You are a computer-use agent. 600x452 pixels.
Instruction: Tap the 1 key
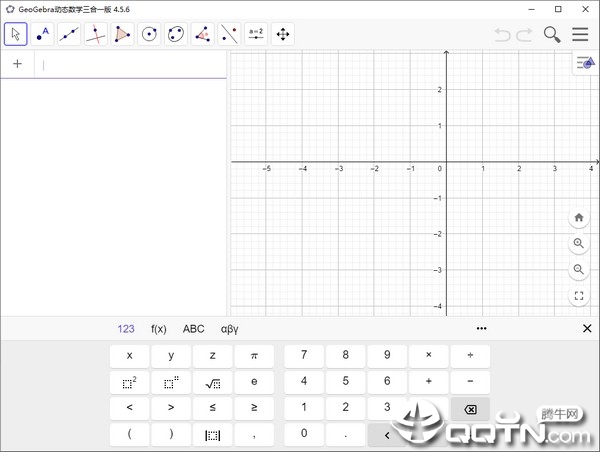(304, 408)
